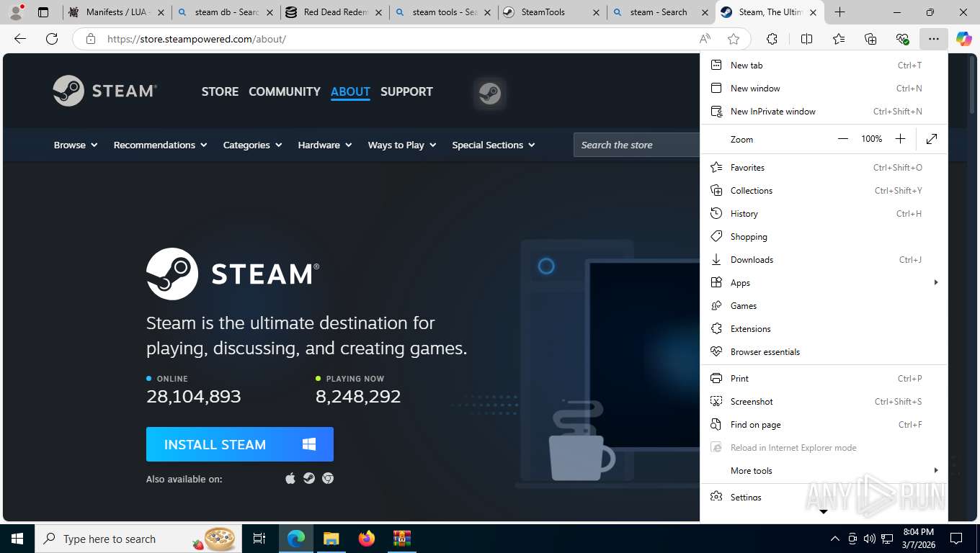Open Settings from the menu
The image size is (980, 553).
pyautogui.click(x=824, y=497)
